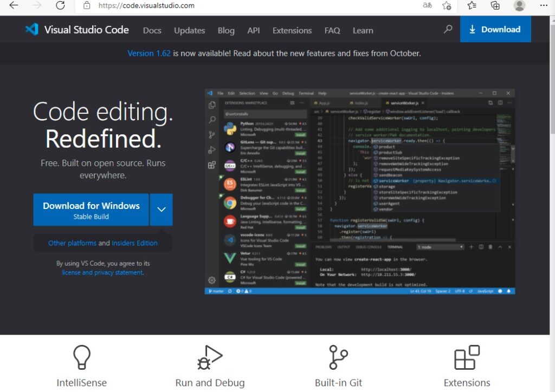Open the site search magnifier icon

tap(448, 29)
